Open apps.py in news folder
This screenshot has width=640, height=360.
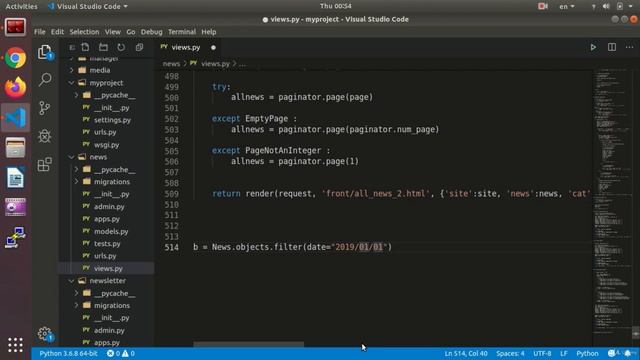point(107,219)
